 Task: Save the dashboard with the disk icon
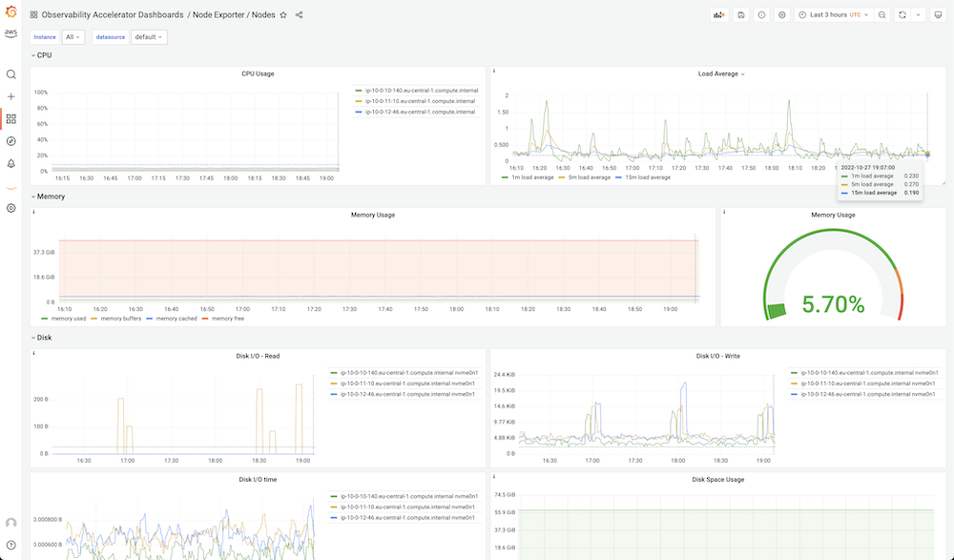741,15
